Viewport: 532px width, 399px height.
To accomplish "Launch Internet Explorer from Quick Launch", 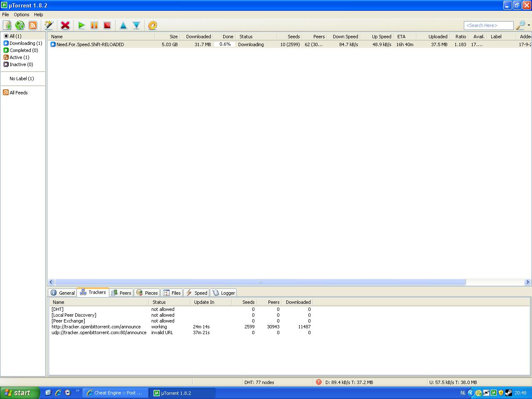I will [x=58, y=393].
